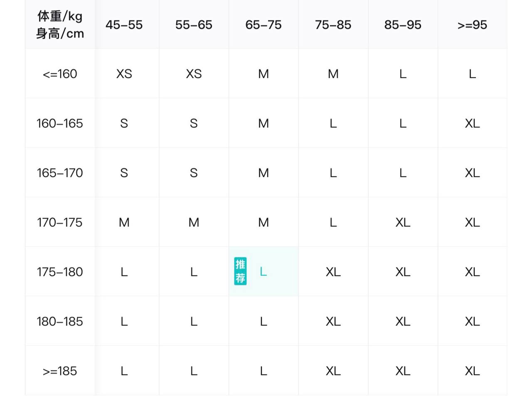This screenshot has width=532, height=404.
Task: Click XS size in the 45–55 column
Action: coord(124,74)
